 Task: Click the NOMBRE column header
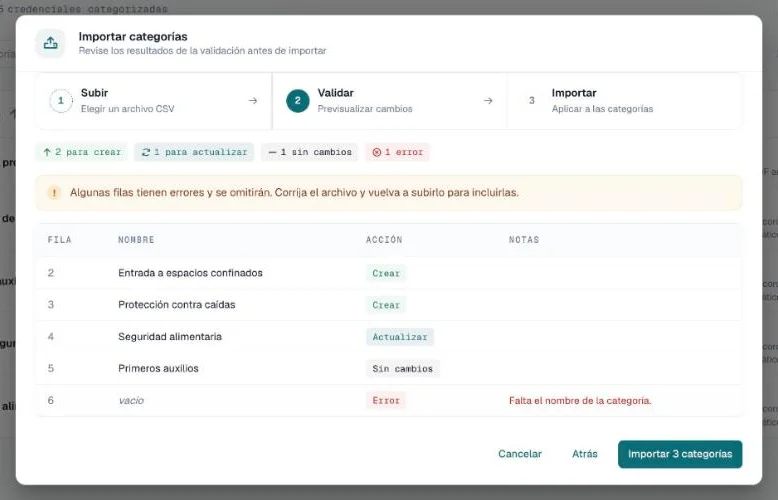pos(136,240)
